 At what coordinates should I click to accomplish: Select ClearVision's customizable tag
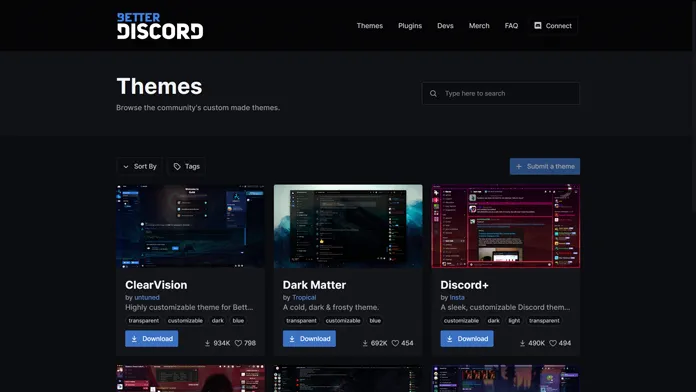coord(185,321)
